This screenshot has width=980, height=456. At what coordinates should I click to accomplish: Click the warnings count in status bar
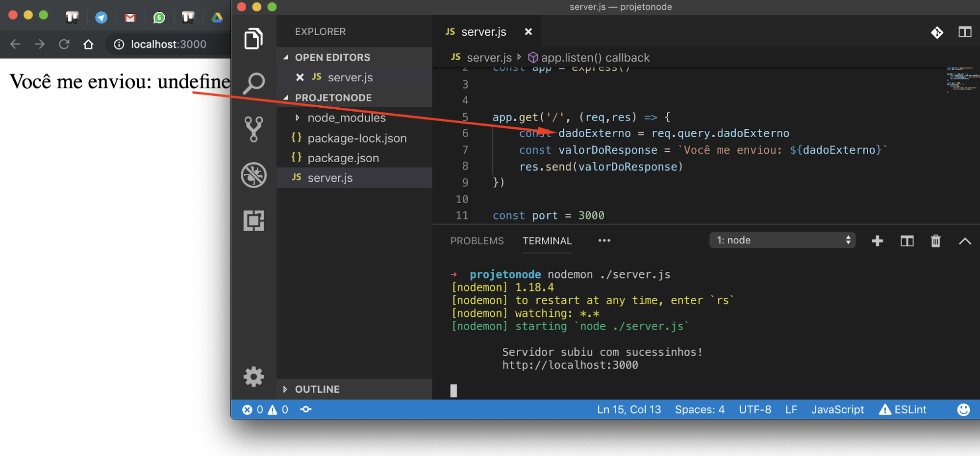point(277,409)
